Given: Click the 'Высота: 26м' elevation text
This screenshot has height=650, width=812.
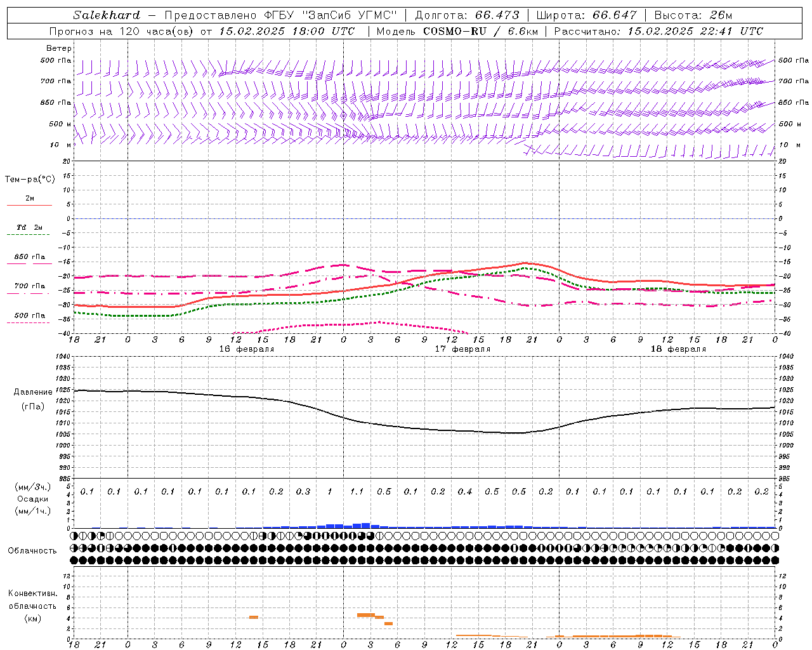Looking at the screenshot, I should click(693, 15).
